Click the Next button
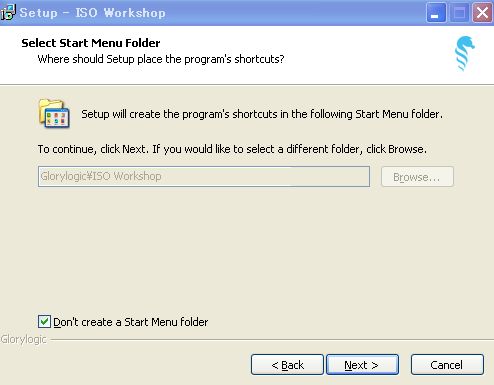The image size is (494, 385). click(x=362, y=365)
